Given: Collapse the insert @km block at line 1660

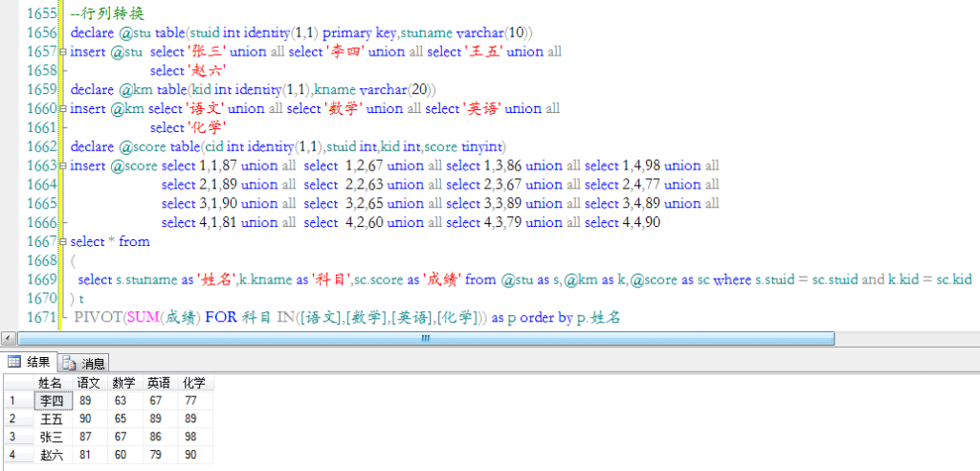Looking at the screenshot, I should click(x=62, y=109).
